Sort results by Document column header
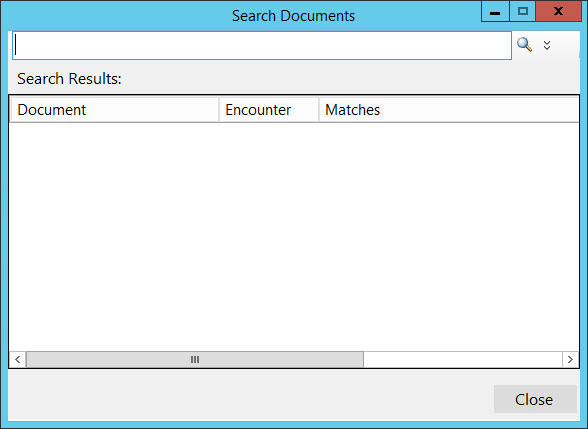Screen dimensions: 588x429 tap(114, 110)
